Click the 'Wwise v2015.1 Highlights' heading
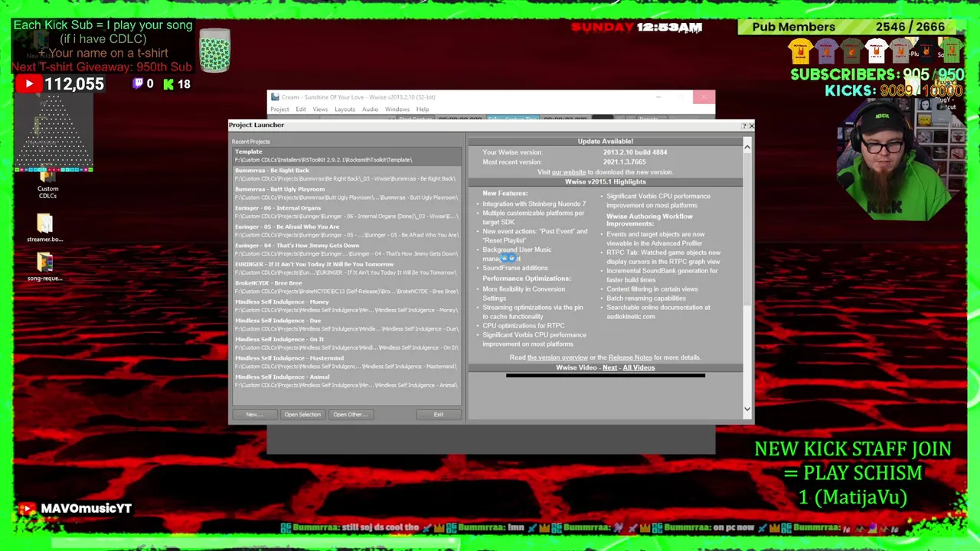The height and width of the screenshot is (551, 980). [605, 182]
